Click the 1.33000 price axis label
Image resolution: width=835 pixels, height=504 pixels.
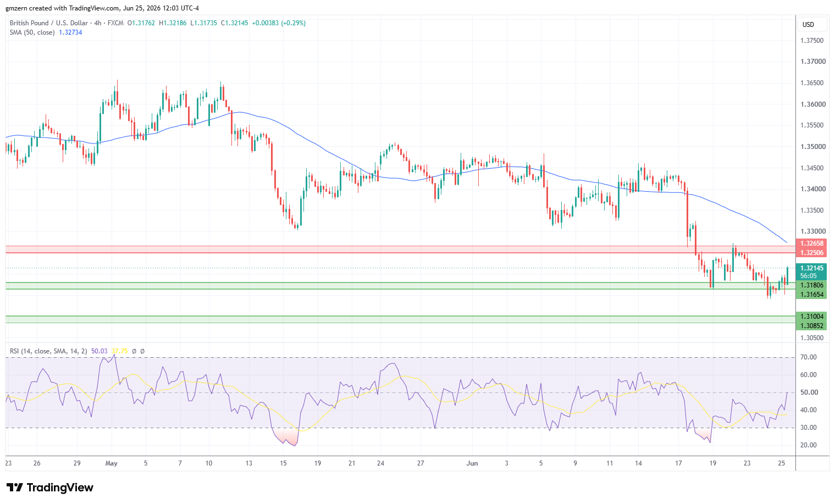[812, 231]
